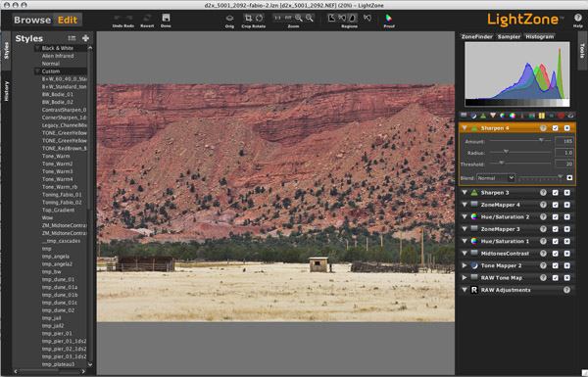The height and width of the screenshot is (377, 588).
Task: Apply the Alien Infrared style
Action: click(58, 56)
